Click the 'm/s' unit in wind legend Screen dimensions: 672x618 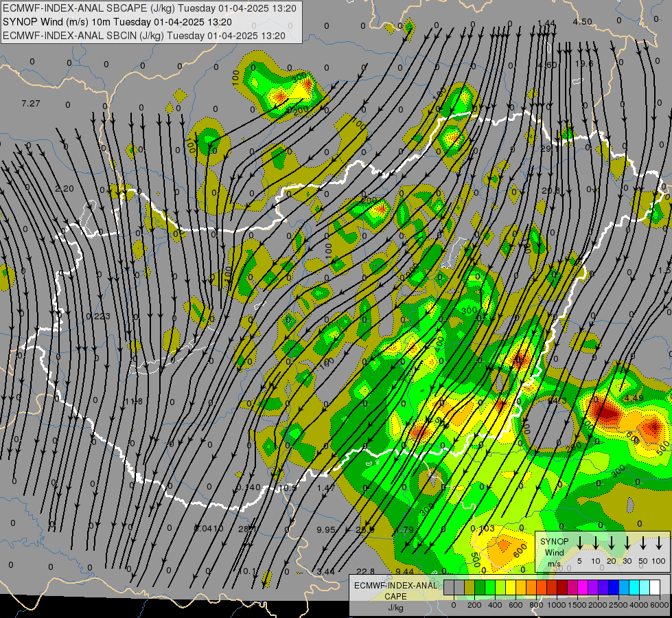(554, 564)
